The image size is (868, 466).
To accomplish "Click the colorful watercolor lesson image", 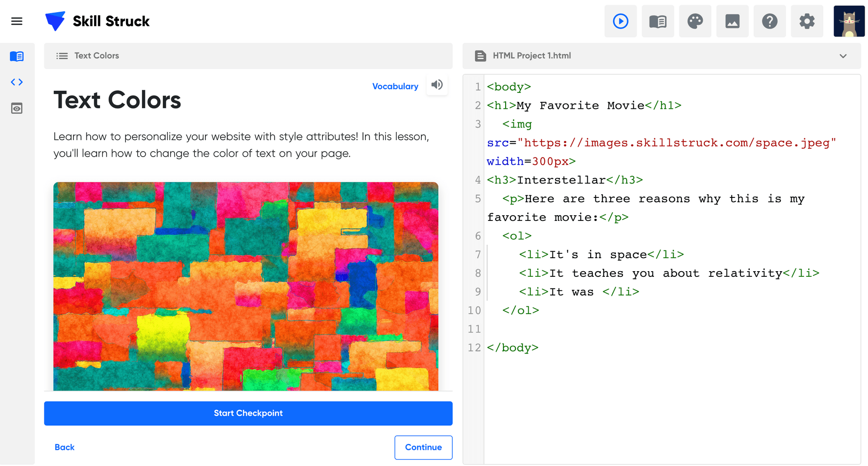I will (246, 286).
